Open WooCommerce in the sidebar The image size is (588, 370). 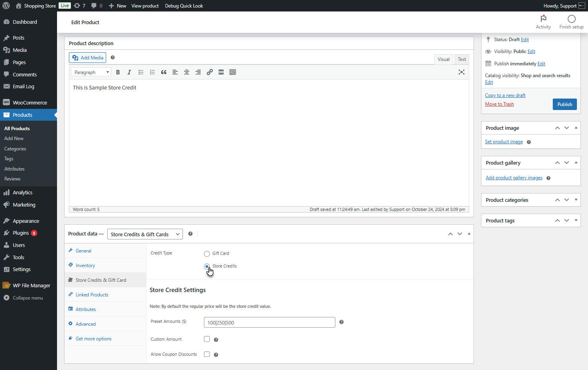tap(29, 102)
